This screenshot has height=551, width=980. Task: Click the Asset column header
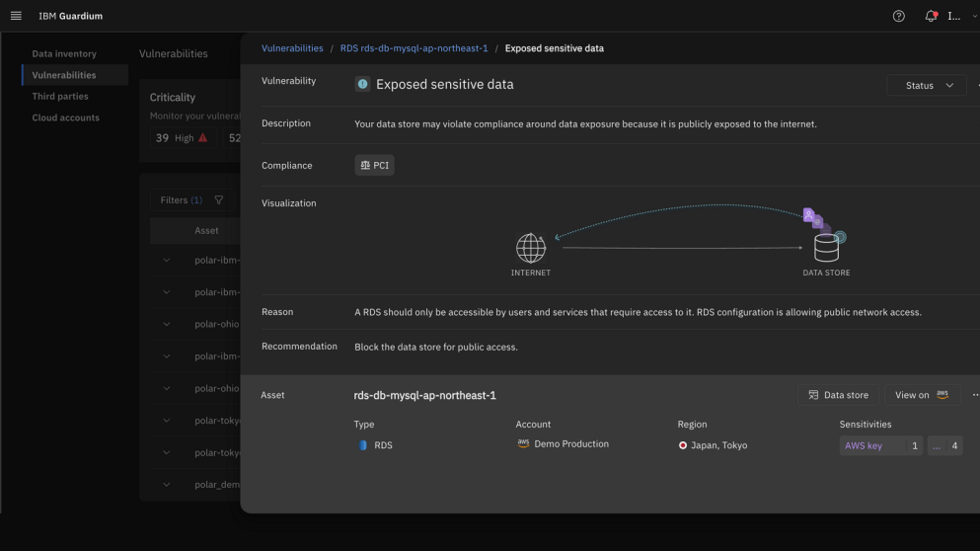click(206, 231)
